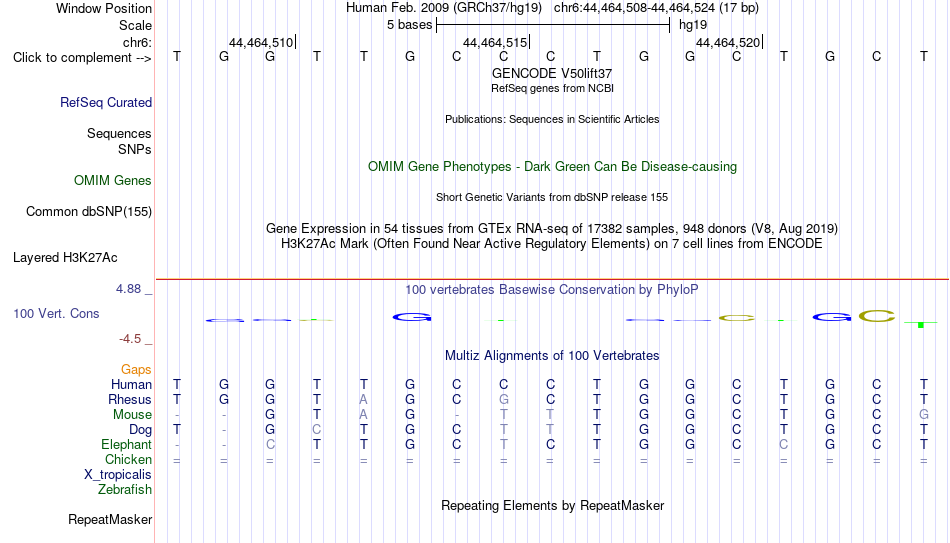Click the large blue G conservation logo left of center

coord(412,316)
